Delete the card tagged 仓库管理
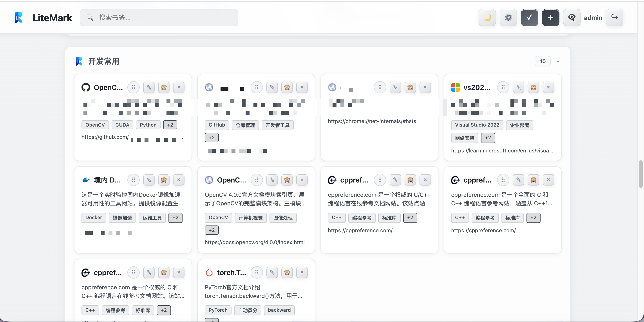This screenshot has width=644, height=322. coord(302,87)
